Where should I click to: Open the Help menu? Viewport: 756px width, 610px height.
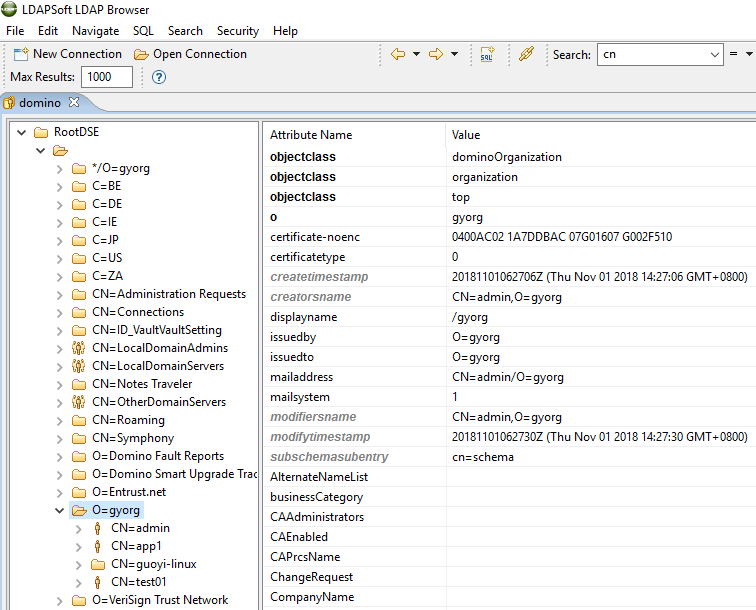coord(285,31)
